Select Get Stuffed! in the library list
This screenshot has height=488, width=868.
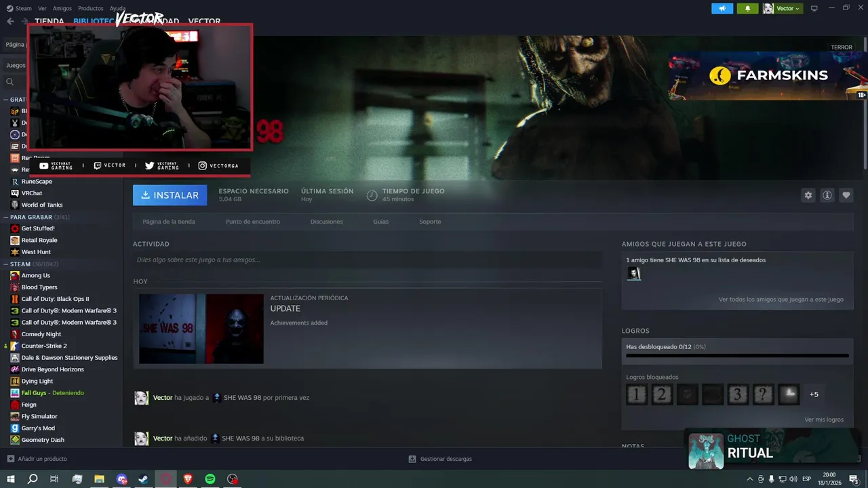click(38, 228)
